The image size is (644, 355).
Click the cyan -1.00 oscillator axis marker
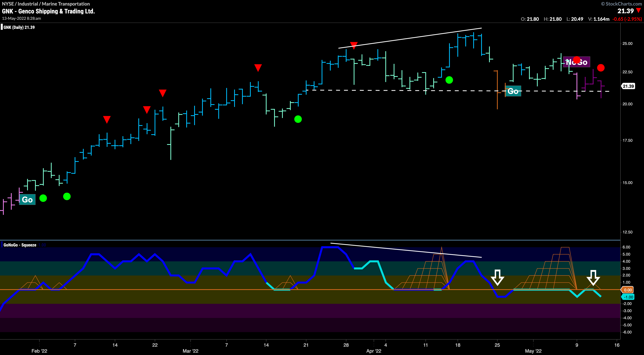[x=628, y=297]
